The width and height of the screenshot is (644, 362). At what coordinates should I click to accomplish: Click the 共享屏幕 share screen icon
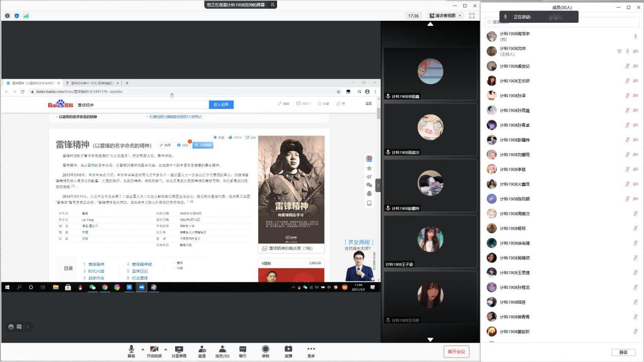pos(179,349)
